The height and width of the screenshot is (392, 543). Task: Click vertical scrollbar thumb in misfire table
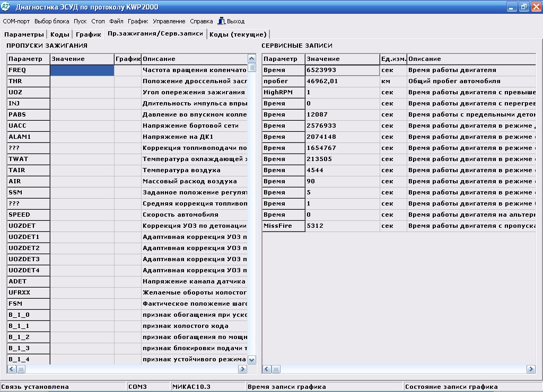pos(252,67)
